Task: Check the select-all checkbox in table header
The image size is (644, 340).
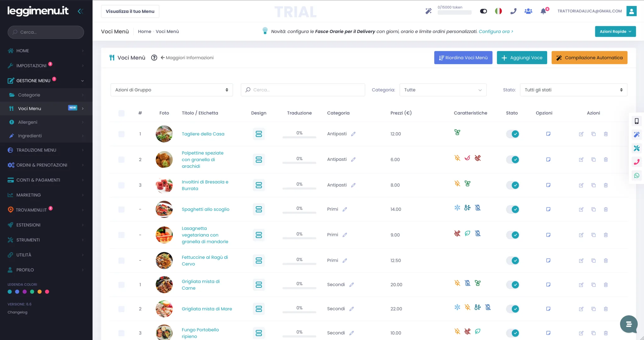Action: pos(121,113)
